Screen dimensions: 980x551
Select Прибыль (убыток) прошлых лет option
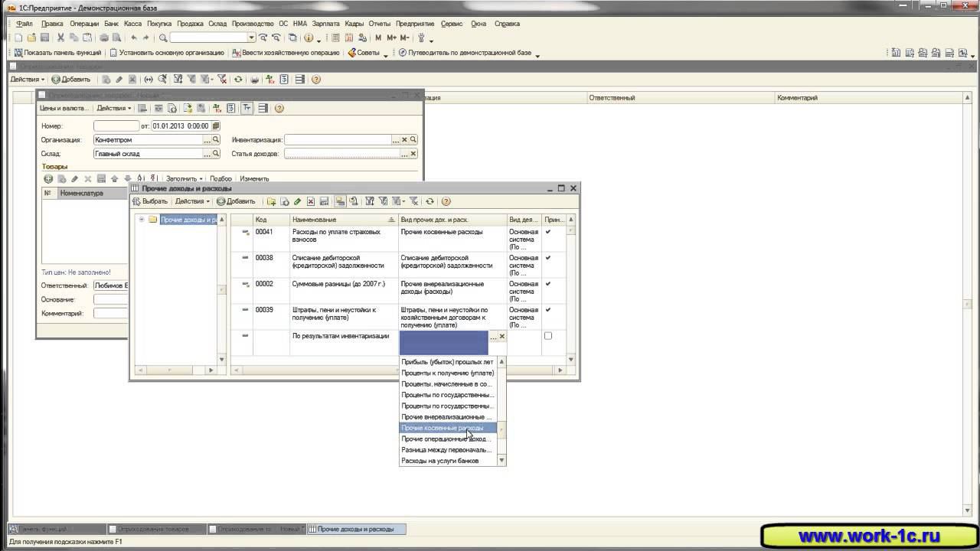coord(448,362)
